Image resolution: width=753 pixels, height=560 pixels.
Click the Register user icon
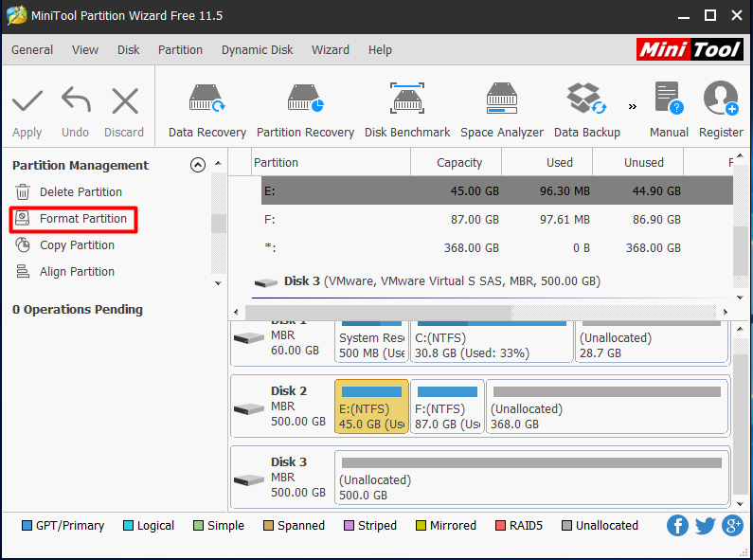pos(721,99)
